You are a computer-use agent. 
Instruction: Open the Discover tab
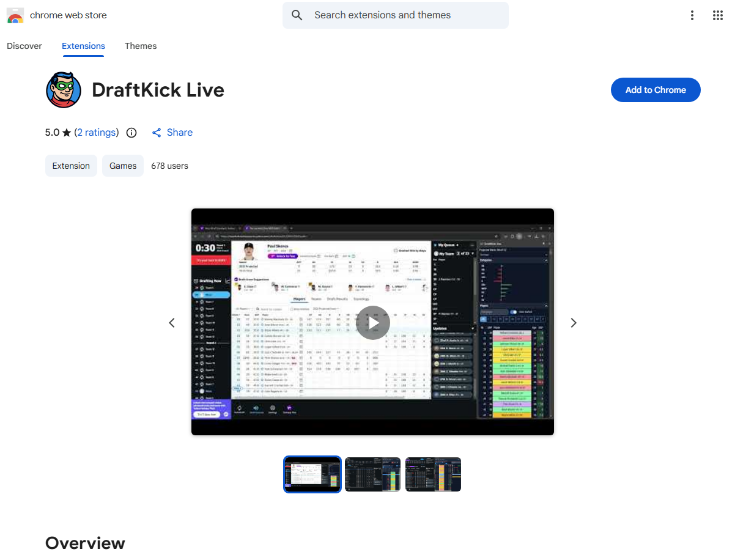[24, 46]
